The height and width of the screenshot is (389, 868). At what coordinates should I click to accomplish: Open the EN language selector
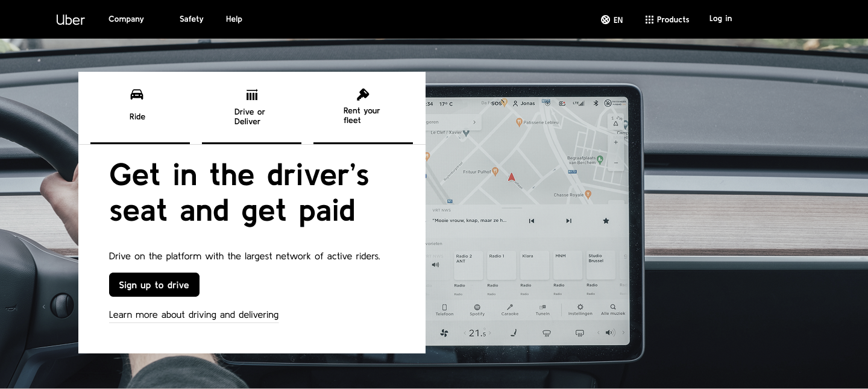pos(612,19)
